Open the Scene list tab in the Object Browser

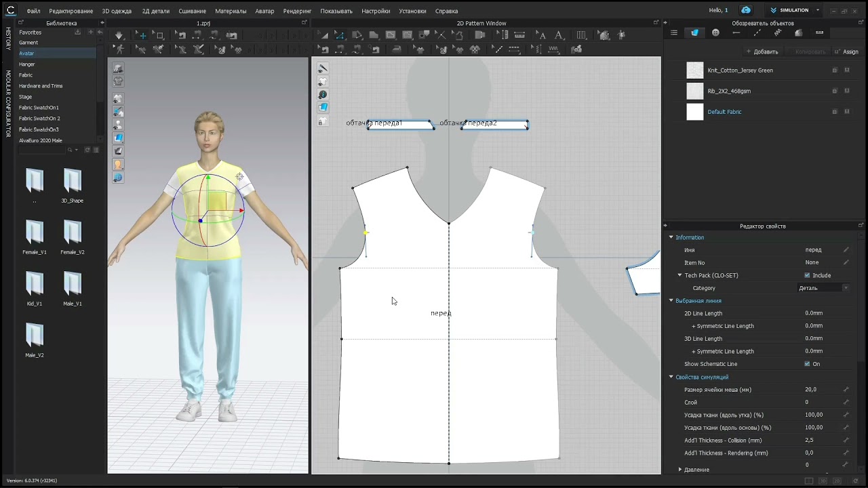coord(674,33)
